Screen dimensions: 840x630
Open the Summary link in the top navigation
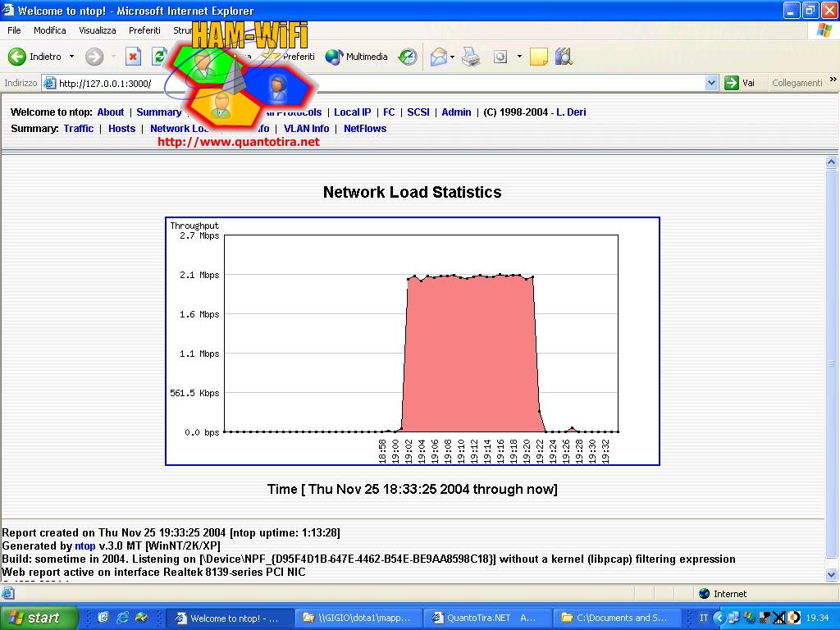[x=158, y=112]
